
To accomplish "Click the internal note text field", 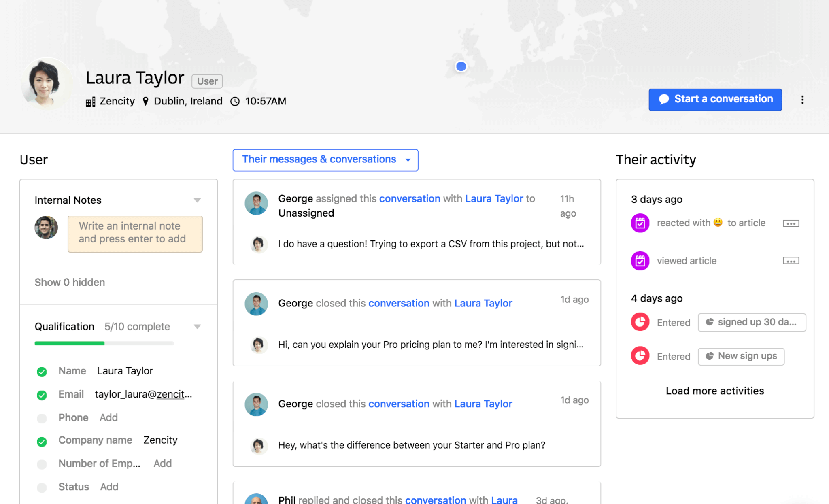I will 135,234.
